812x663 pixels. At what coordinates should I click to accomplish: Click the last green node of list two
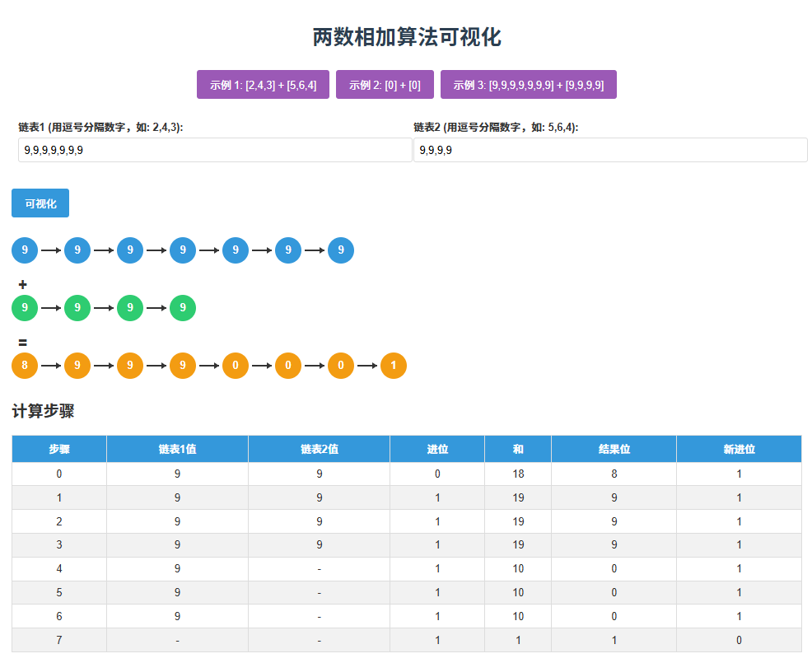182,308
